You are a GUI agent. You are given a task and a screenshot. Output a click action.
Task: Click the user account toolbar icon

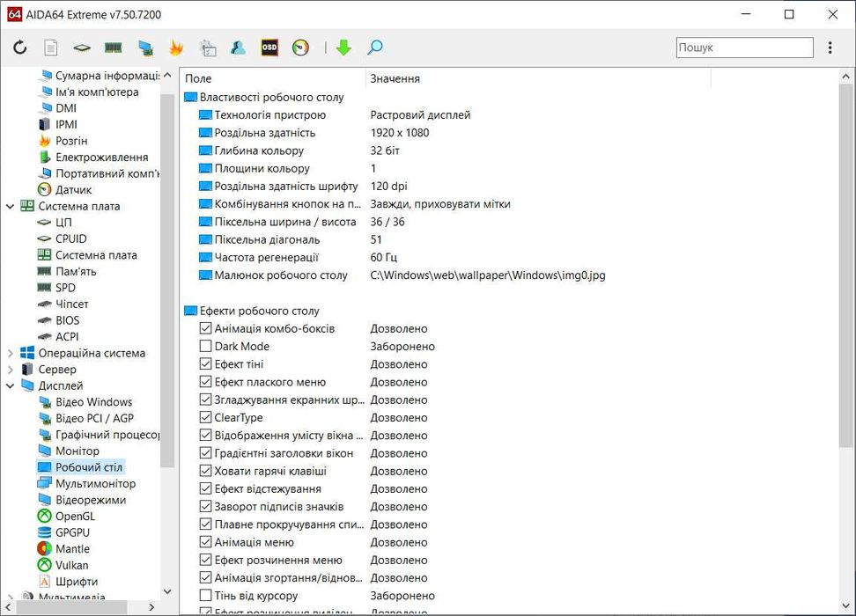point(238,48)
